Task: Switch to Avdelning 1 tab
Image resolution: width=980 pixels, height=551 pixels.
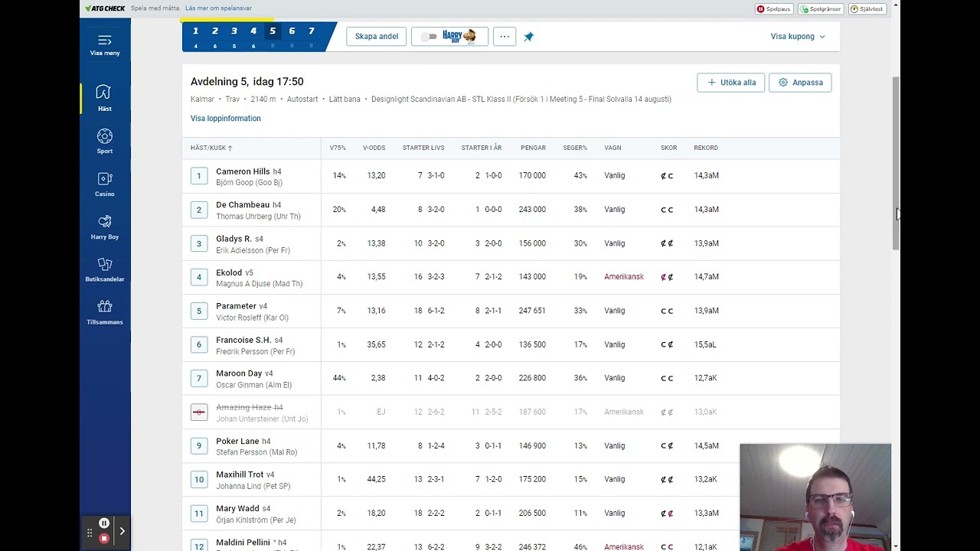Action: tap(196, 36)
